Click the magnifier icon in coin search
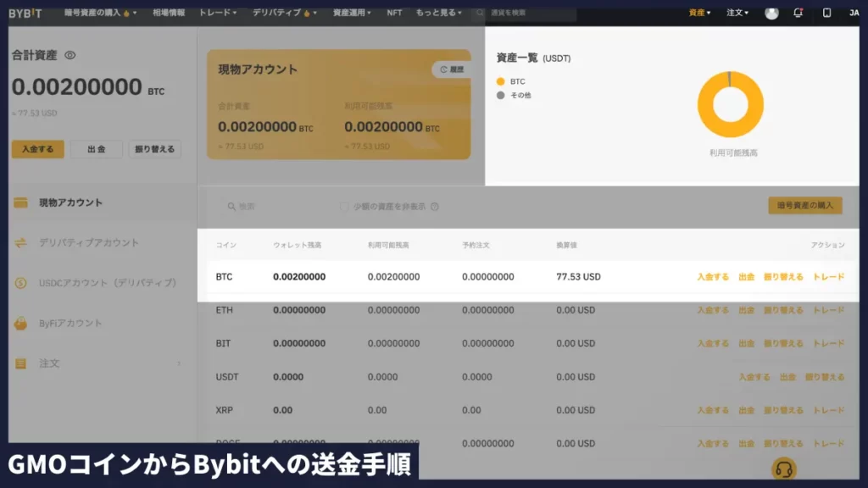 pyautogui.click(x=231, y=207)
